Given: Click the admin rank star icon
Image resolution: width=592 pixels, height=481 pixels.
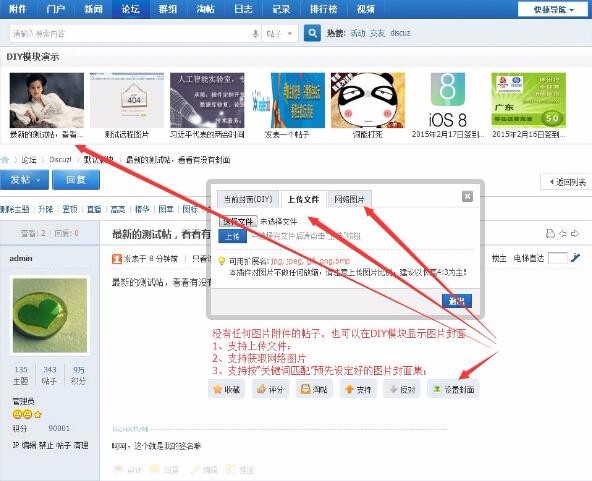Looking at the screenshot, I should point(38,414).
